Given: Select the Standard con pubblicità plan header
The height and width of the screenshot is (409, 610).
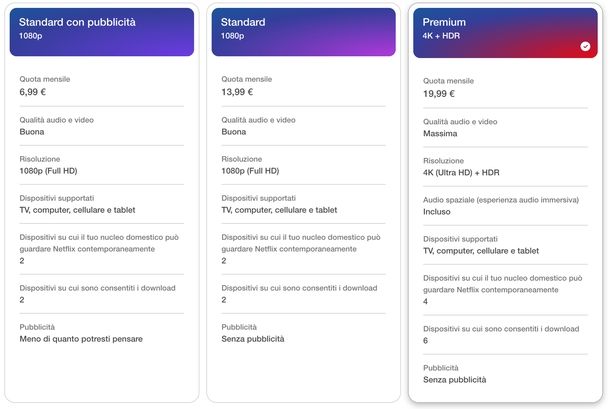Looking at the screenshot, I should pos(102,32).
